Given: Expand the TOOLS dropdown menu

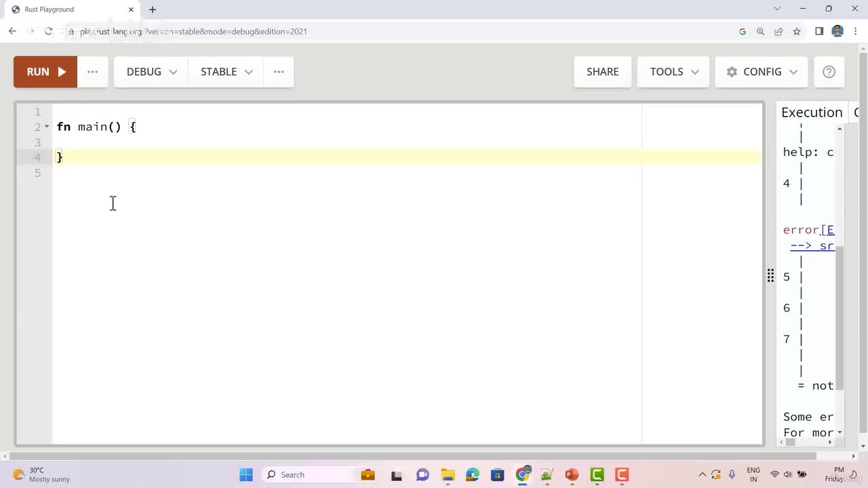Looking at the screenshot, I should coord(673,72).
